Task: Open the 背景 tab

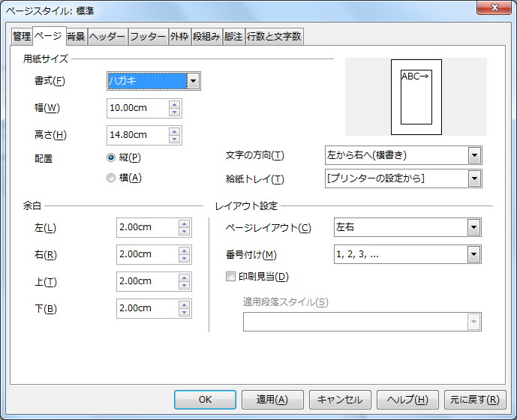Action: (x=77, y=36)
